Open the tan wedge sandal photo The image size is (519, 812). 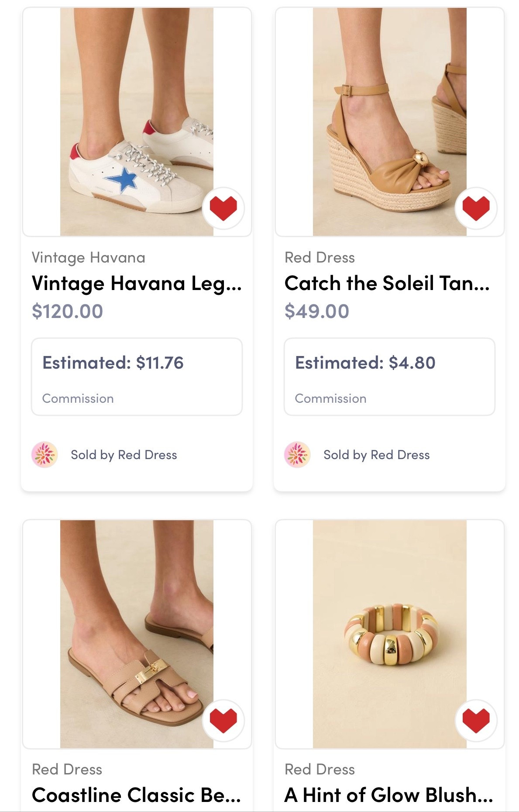click(389, 122)
